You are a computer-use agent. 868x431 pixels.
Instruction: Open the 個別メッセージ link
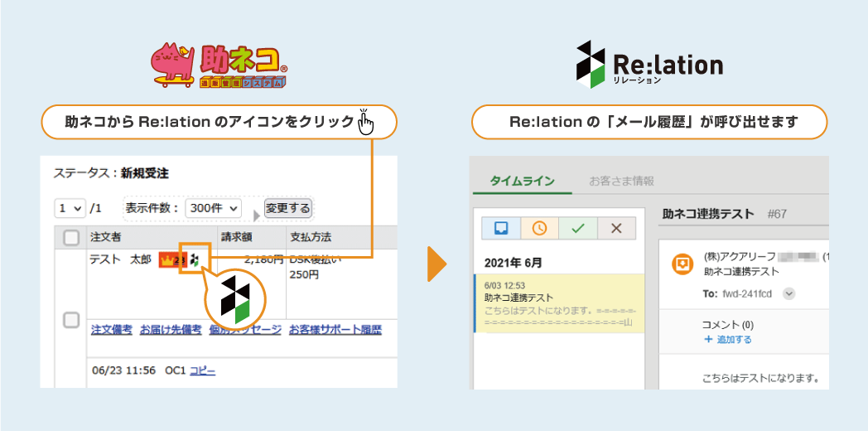(245, 330)
